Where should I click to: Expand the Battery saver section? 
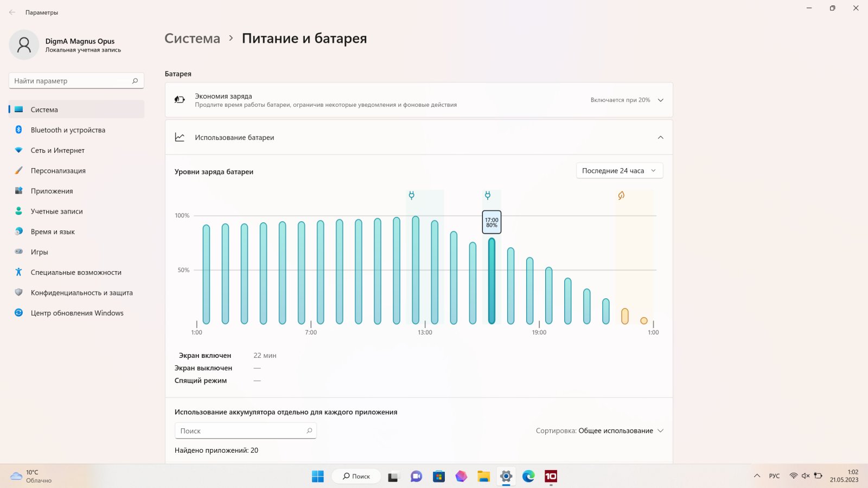(660, 100)
